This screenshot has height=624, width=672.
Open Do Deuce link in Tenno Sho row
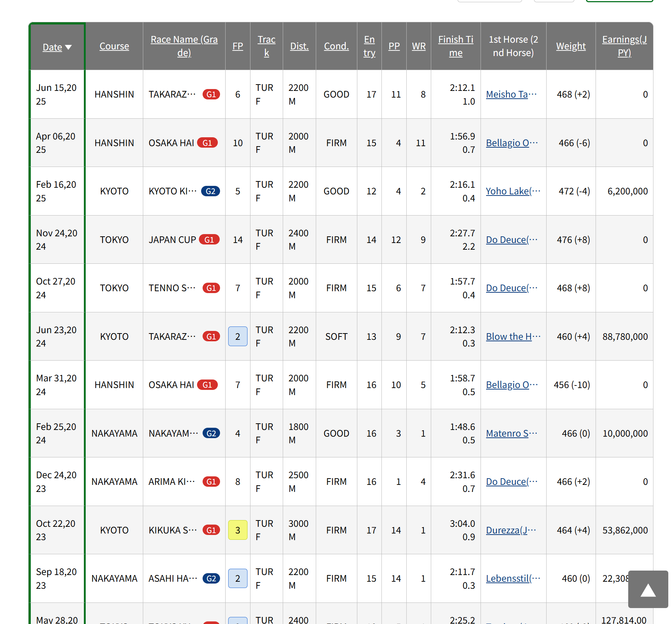(512, 288)
